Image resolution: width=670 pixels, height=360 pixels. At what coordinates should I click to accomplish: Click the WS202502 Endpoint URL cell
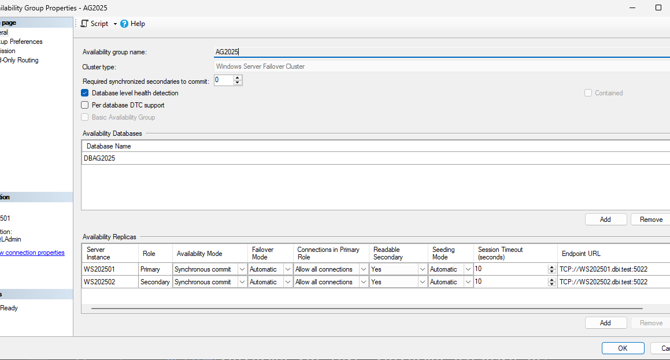(614, 282)
